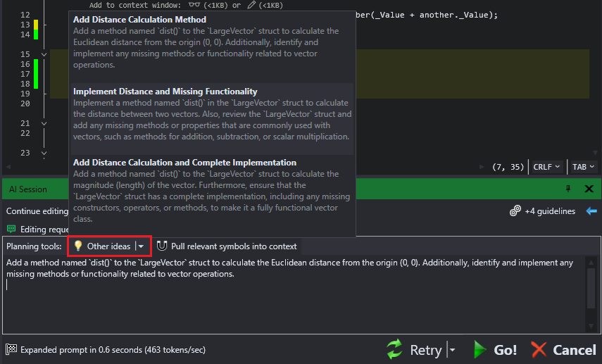Open the TAB indentation dropdown
Viewport: 602px width, 364px height.
click(583, 167)
